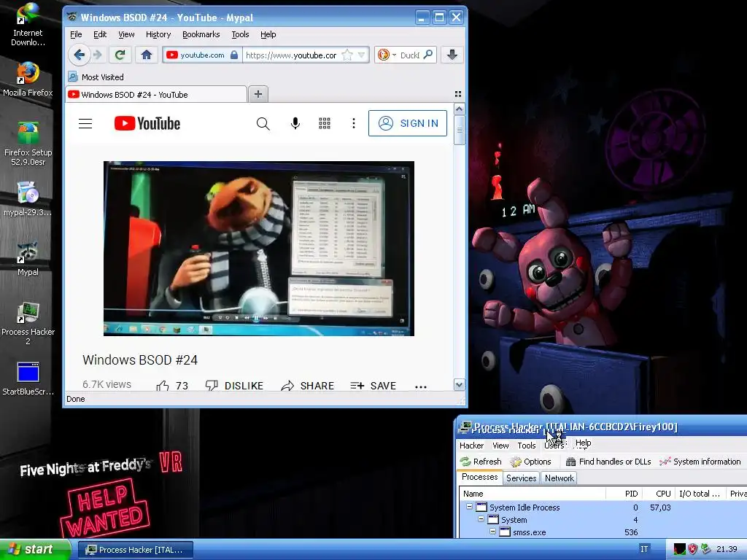Click the search magnifier in DuckDuckGo box
This screenshot has height=560, width=747.
pos(427,54)
